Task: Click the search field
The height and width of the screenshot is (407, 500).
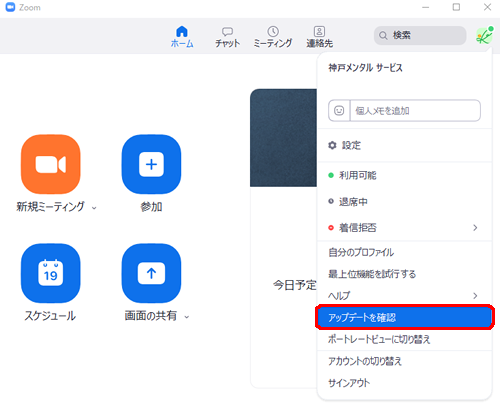Action: [x=420, y=35]
